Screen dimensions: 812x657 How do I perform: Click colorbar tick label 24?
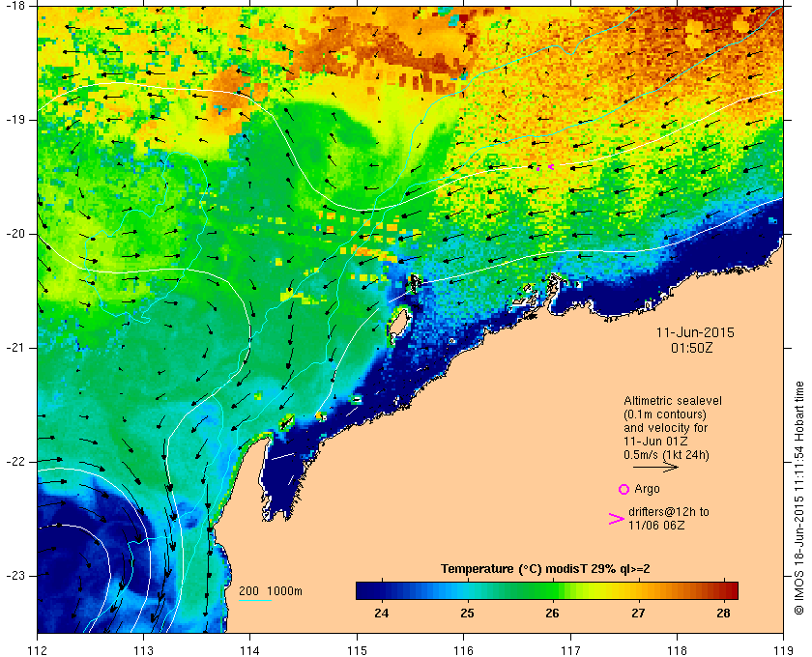click(x=382, y=613)
